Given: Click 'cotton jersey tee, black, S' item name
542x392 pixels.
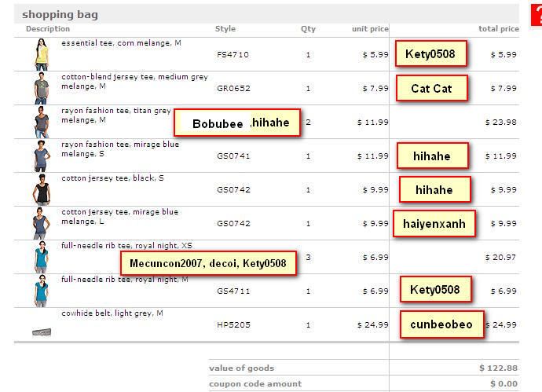Looking at the screenshot, I should tap(112, 178).
